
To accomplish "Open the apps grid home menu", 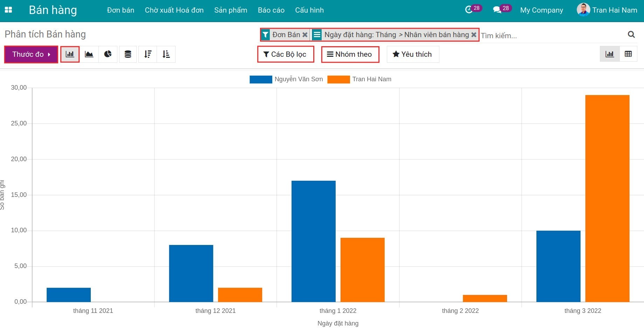I will coord(8,10).
